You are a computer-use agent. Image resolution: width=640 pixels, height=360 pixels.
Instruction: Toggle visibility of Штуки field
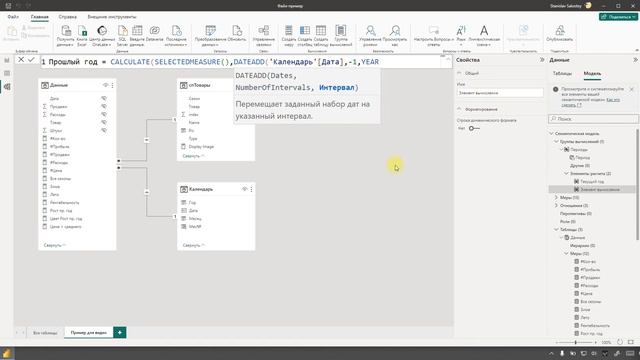pos(104,131)
